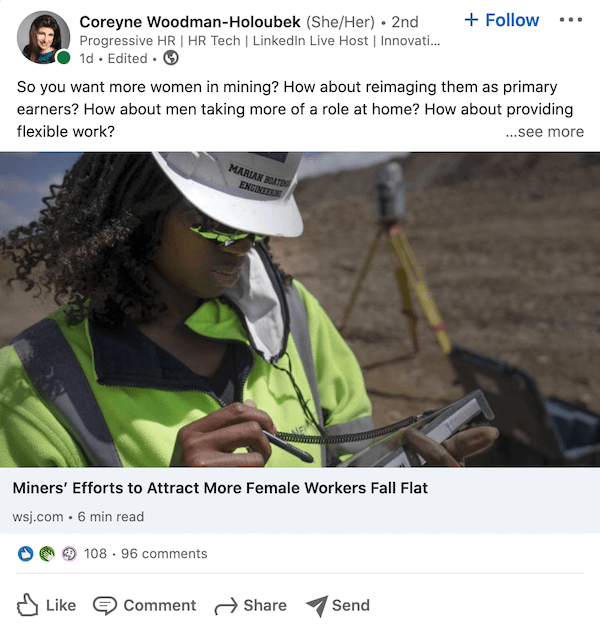Click the Comment speech bubble icon

coord(105,606)
